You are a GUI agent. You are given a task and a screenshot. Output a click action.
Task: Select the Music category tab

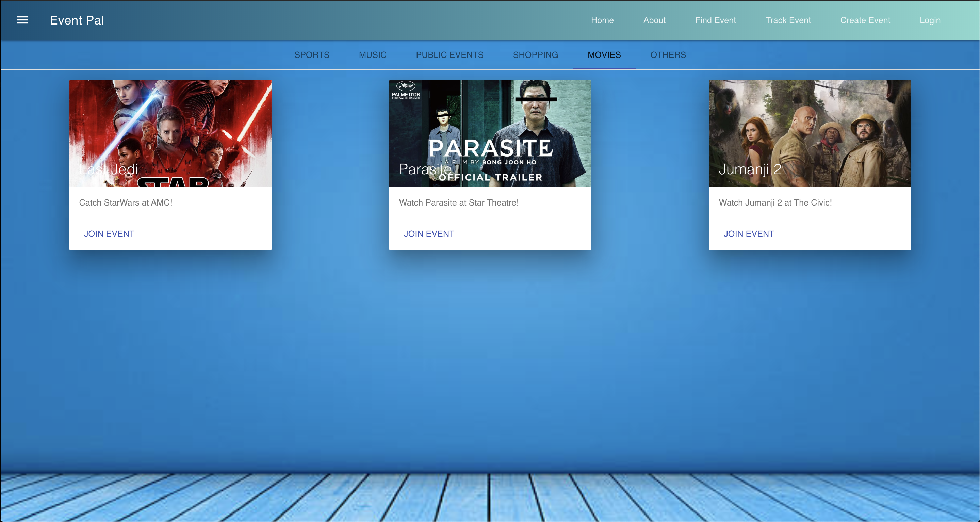[373, 55]
